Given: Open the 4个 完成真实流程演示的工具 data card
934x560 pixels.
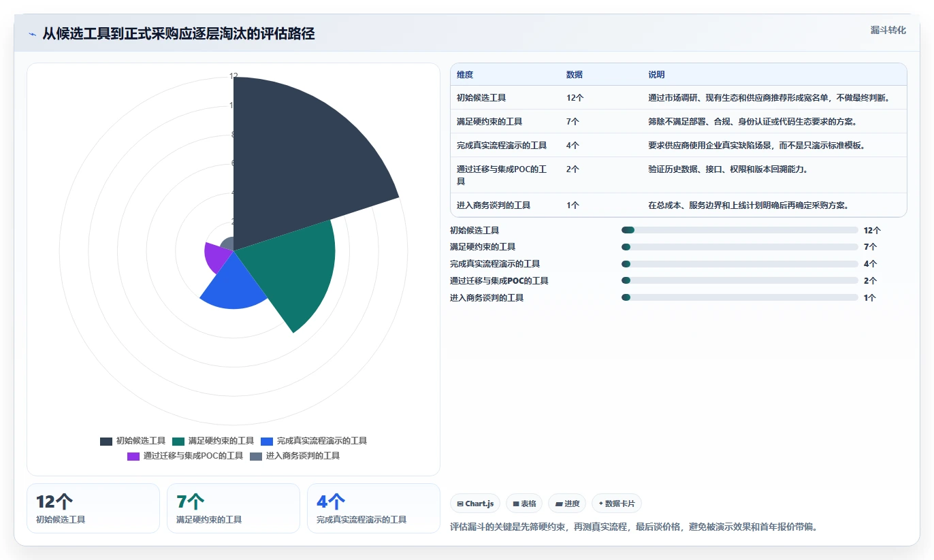Looking at the screenshot, I should click(x=374, y=508).
